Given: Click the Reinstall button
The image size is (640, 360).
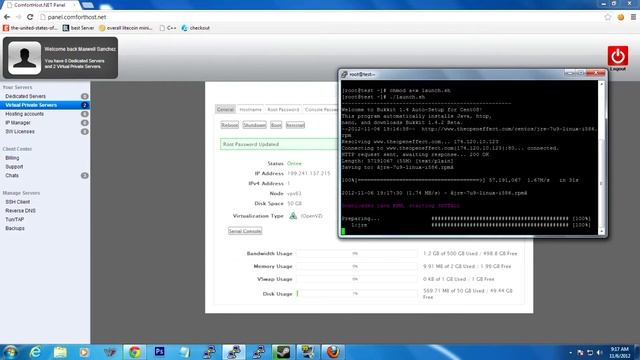Looking at the screenshot, I should [x=295, y=125].
